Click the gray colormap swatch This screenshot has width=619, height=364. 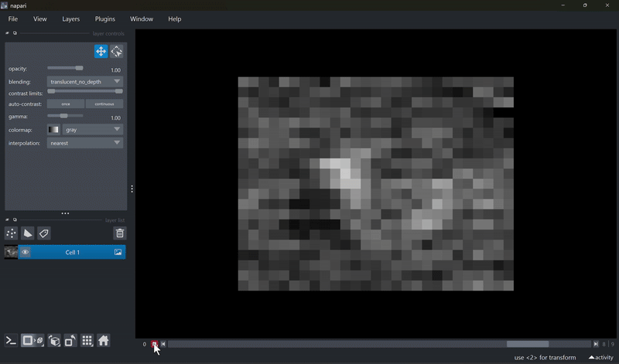[x=53, y=129]
